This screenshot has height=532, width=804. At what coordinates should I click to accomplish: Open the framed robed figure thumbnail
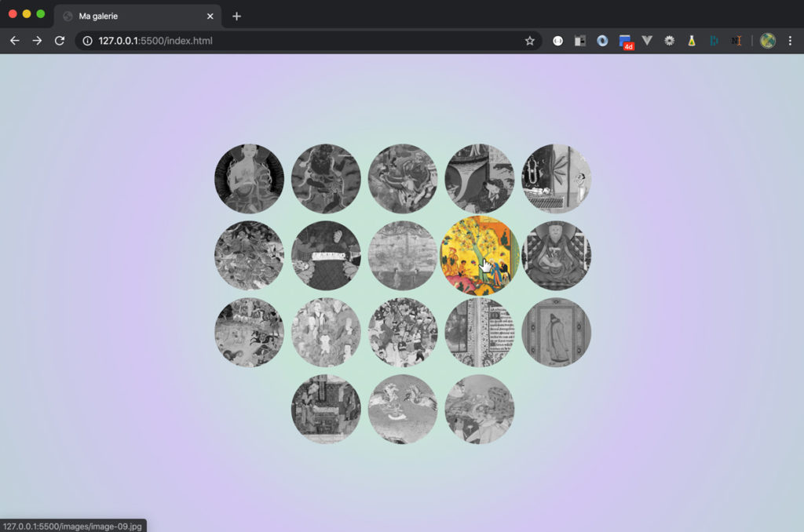(557, 332)
